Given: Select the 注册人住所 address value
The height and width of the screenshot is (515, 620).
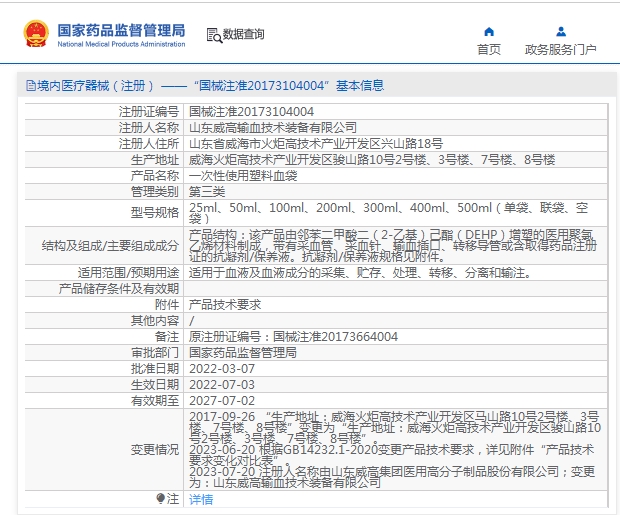Looking at the screenshot, I should [x=316, y=143].
